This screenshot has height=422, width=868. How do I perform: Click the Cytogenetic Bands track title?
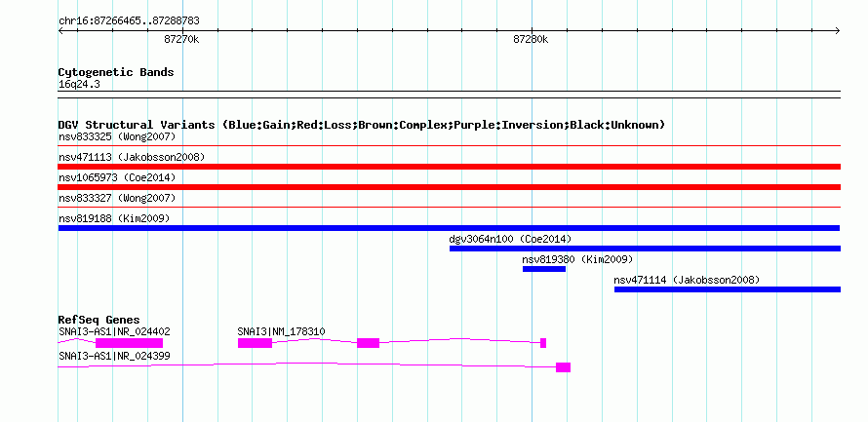pyautogui.click(x=116, y=72)
